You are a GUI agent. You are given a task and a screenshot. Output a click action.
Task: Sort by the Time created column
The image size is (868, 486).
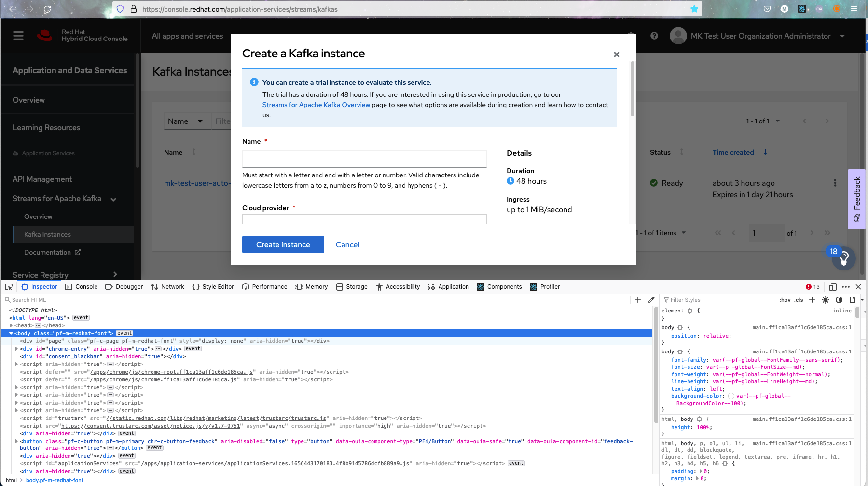pos(740,152)
